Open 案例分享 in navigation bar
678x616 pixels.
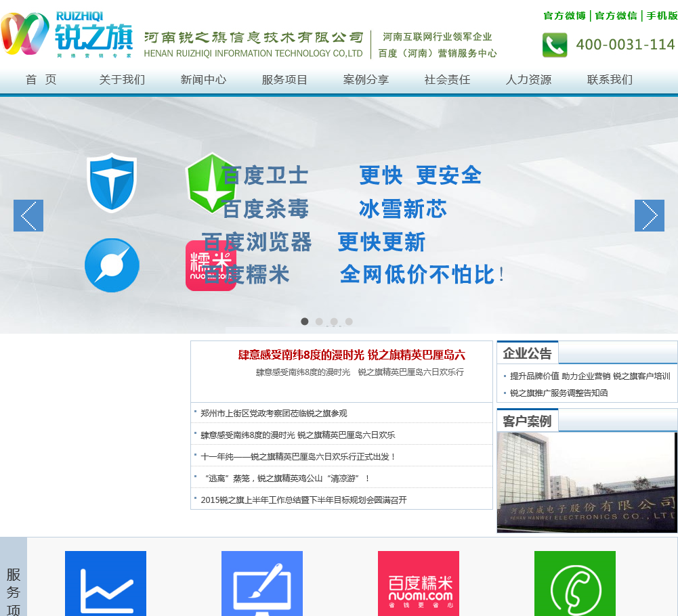coord(366,80)
